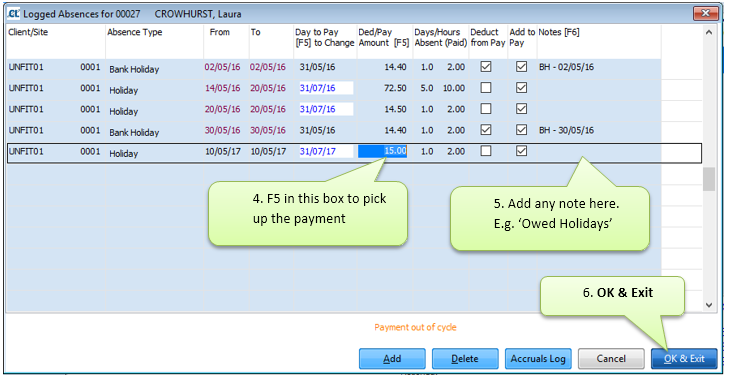729x379 pixels.
Task: Uncheck Deduct from Pay for 30/05/16 Bank Holiday
Action: click(486, 130)
